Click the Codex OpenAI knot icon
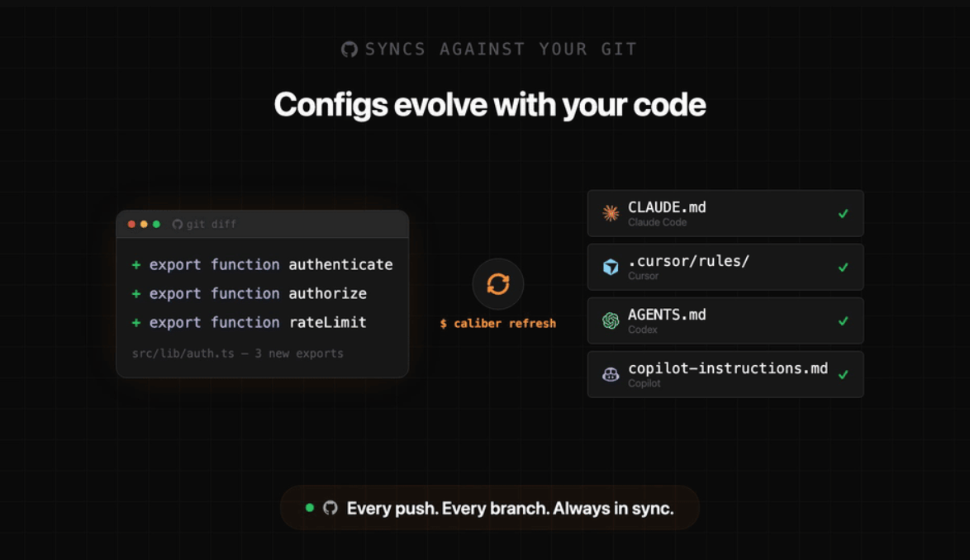The width and height of the screenshot is (970, 560). 611,320
